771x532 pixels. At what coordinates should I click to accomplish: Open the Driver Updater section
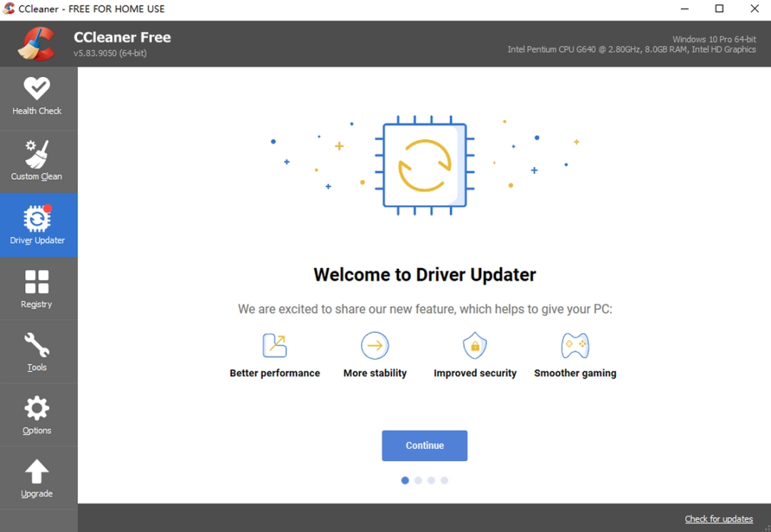(x=38, y=225)
